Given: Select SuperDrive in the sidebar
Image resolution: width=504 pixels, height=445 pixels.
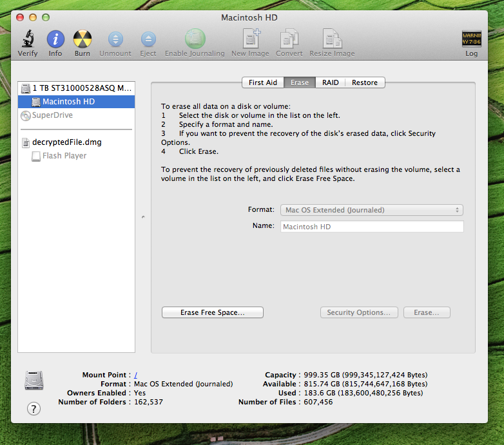Looking at the screenshot, I should tap(77, 115).
